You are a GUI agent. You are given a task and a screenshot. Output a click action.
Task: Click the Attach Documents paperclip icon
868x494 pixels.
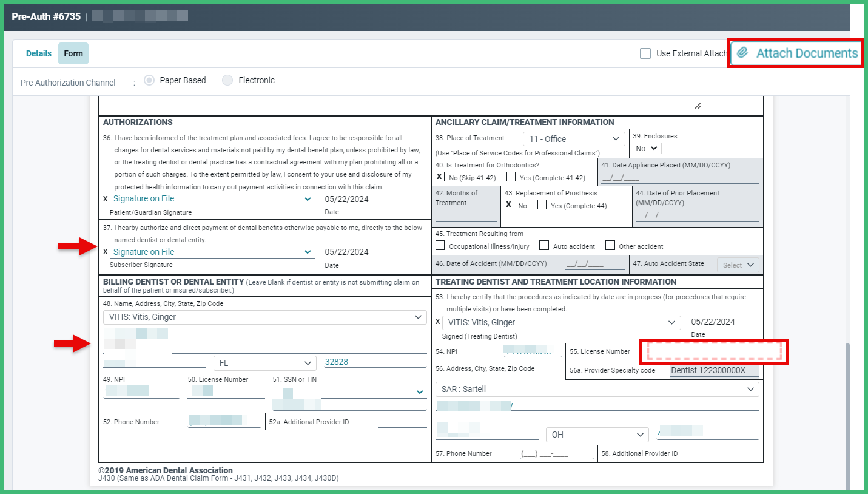point(742,53)
